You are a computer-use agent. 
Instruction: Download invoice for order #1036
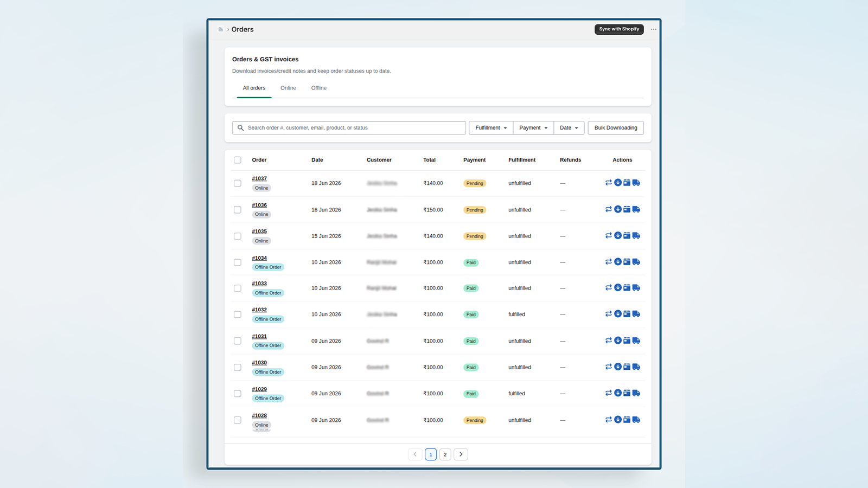coord(618,209)
